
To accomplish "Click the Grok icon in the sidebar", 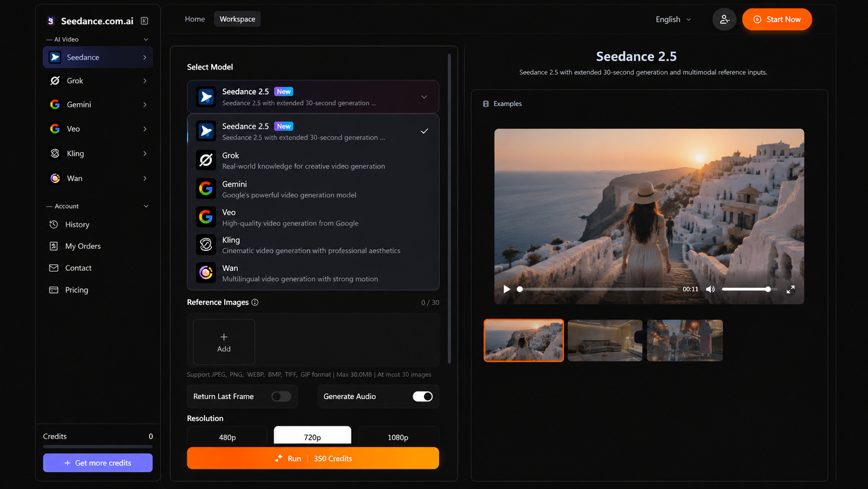I will click(55, 81).
